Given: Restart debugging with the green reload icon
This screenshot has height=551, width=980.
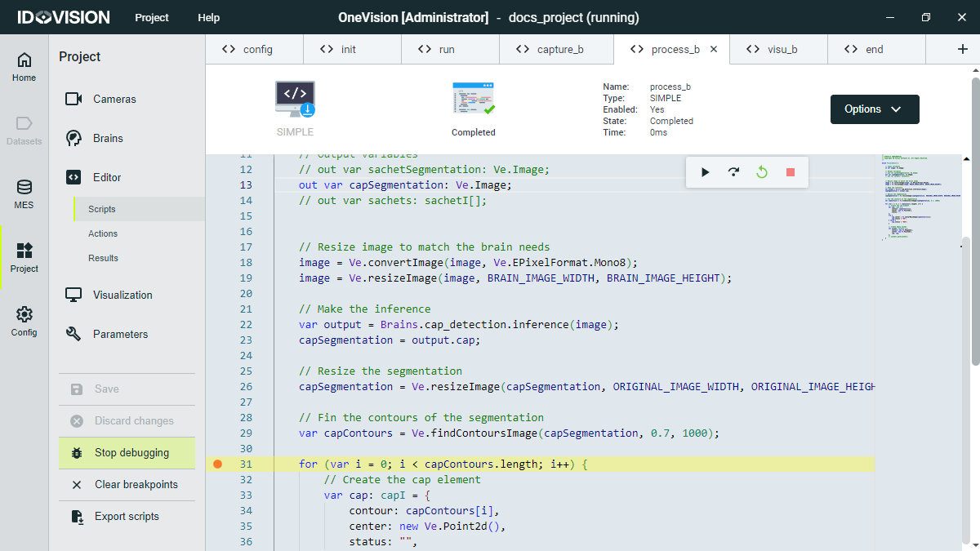Looking at the screenshot, I should (762, 172).
